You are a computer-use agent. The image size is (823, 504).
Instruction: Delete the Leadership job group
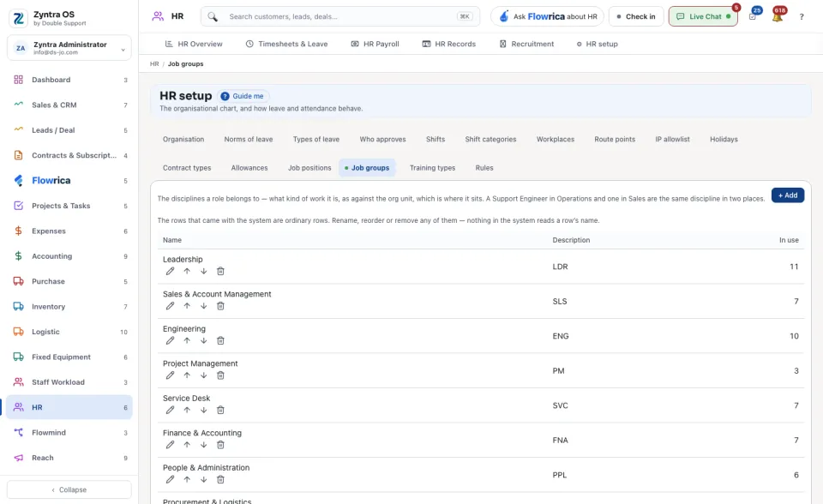(220, 272)
